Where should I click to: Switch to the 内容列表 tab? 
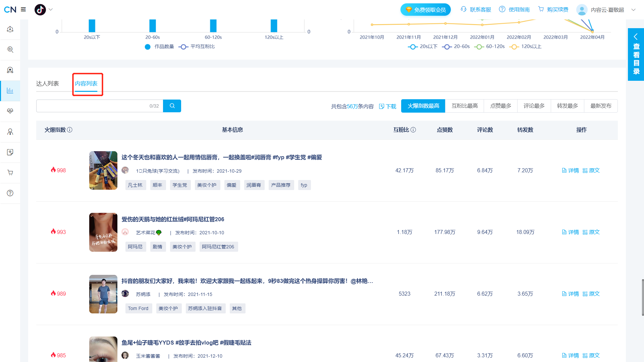[x=86, y=83]
